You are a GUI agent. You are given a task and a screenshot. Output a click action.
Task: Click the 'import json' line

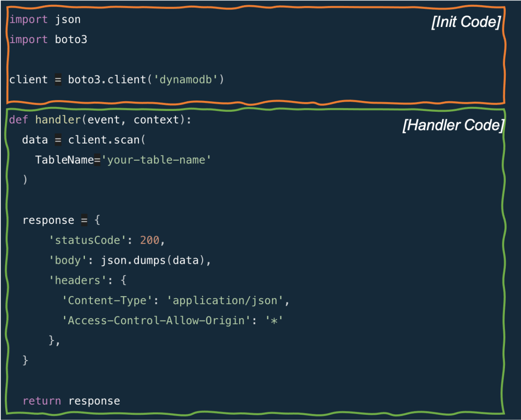point(45,20)
